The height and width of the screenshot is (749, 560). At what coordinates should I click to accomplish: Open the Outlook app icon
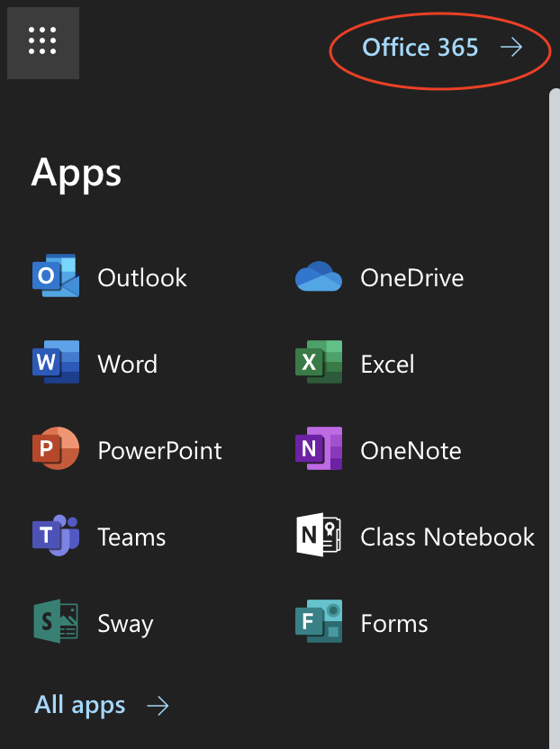(x=56, y=275)
